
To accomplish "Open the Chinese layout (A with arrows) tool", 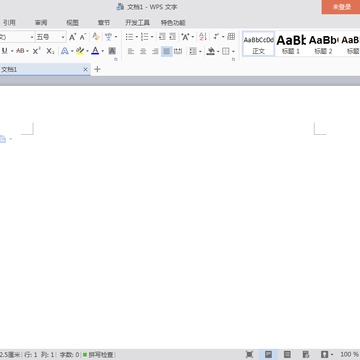I will point(185,37).
